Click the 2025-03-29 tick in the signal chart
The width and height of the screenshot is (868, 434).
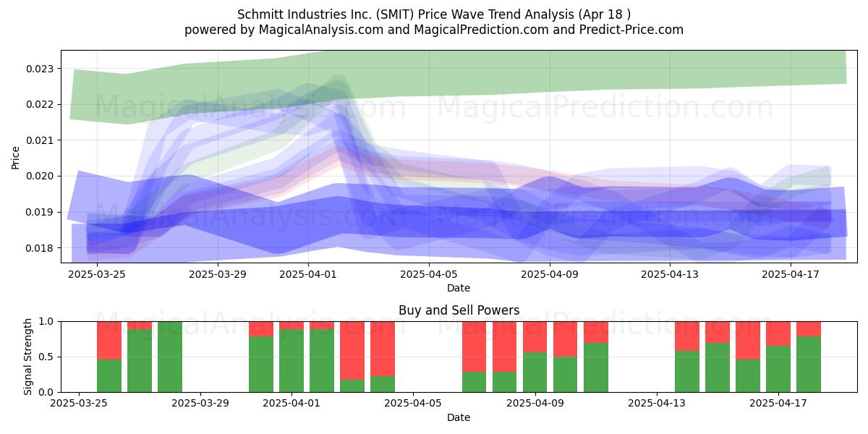(x=200, y=404)
